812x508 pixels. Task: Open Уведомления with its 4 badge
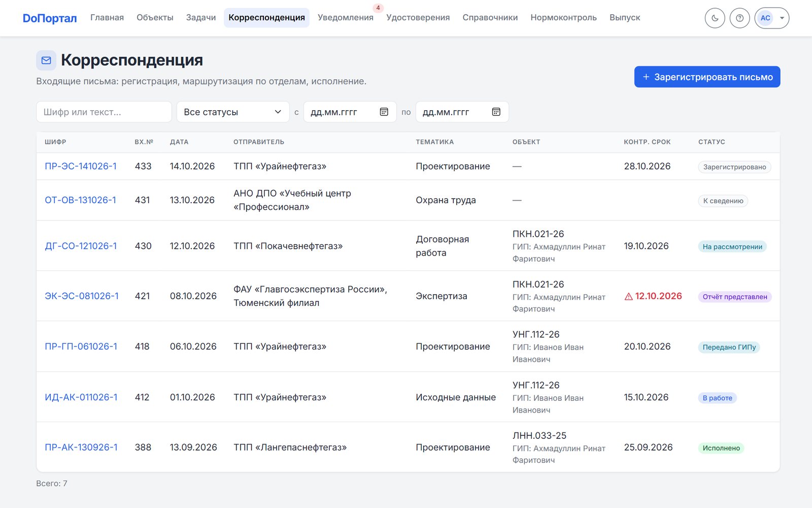tap(346, 18)
